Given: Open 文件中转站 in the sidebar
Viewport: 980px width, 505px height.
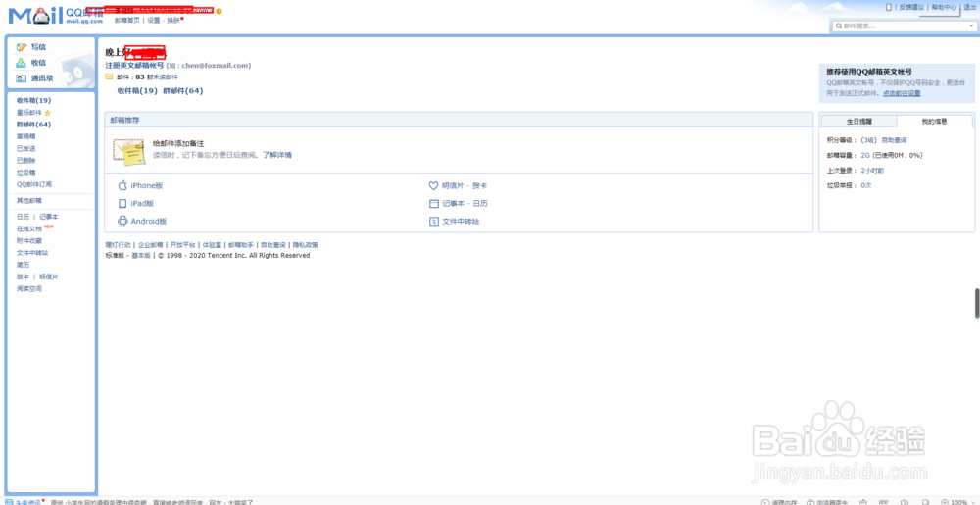Looking at the screenshot, I should pos(32,253).
